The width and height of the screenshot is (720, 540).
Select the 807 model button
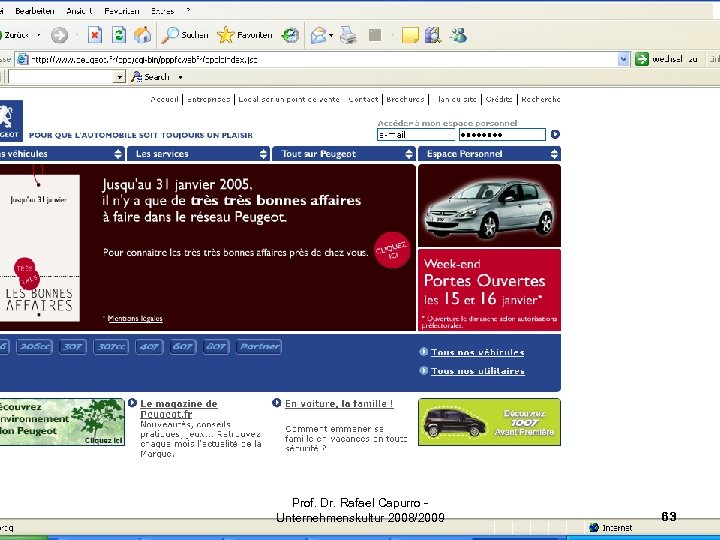(216, 347)
